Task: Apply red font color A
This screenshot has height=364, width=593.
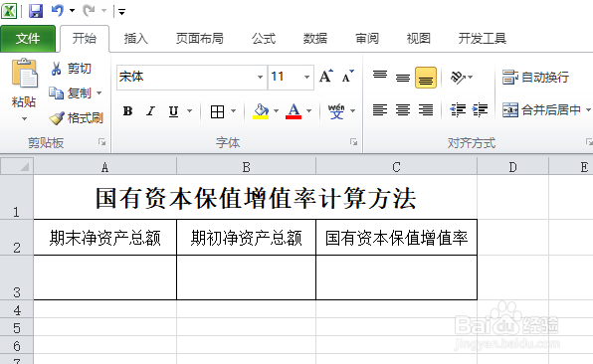Action: point(294,111)
